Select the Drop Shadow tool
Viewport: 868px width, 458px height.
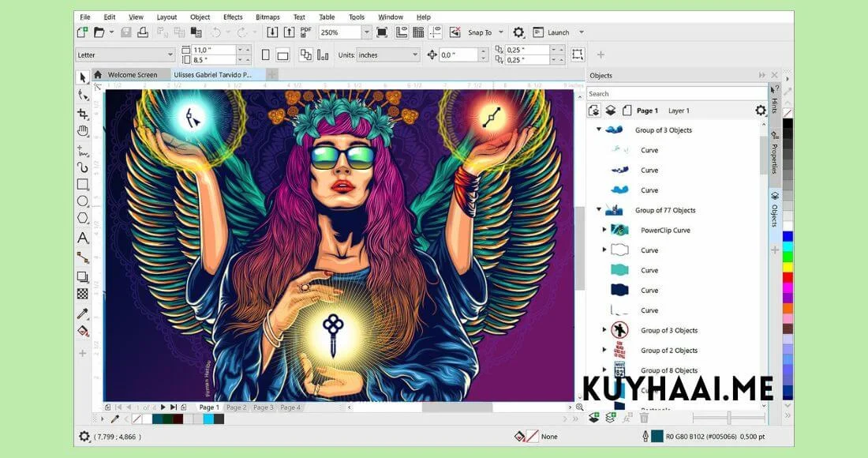(x=83, y=276)
